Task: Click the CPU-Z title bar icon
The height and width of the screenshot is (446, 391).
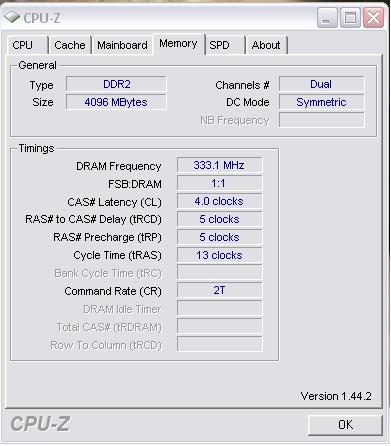Action: [x=12, y=17]
